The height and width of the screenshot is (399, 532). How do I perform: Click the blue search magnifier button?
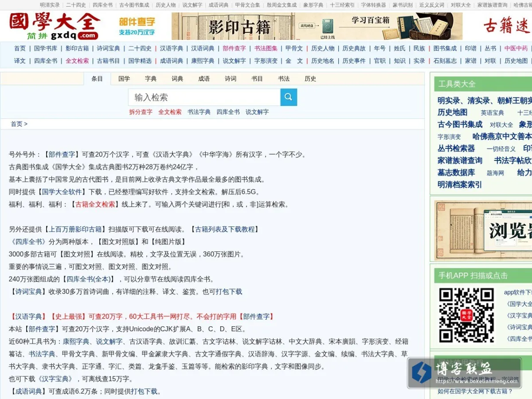coord(289,97)
